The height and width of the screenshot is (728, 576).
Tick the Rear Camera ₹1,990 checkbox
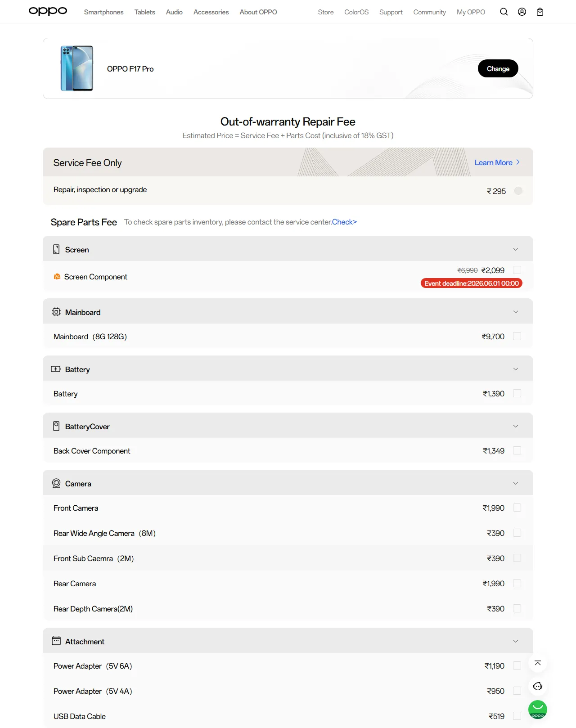(517, 583)
